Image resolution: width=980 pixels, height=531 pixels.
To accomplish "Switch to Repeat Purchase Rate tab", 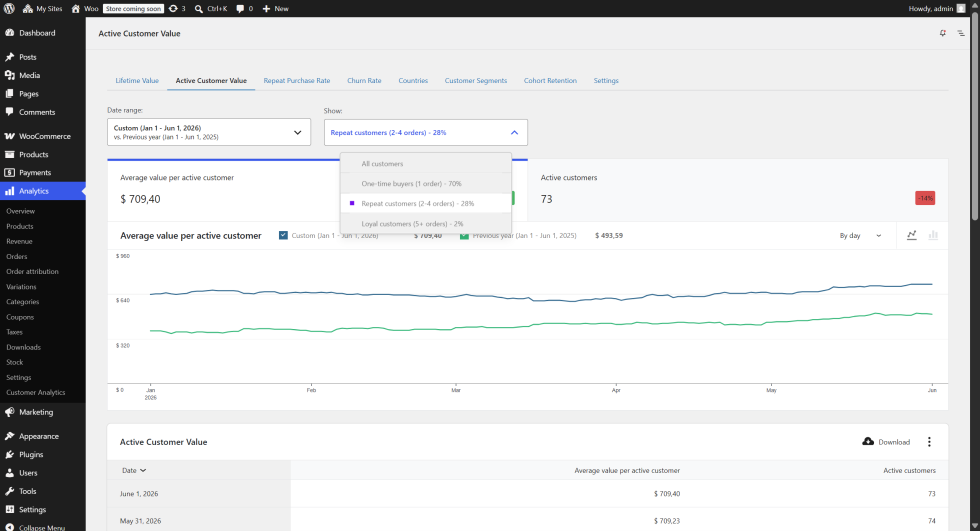I will (297, 81).
